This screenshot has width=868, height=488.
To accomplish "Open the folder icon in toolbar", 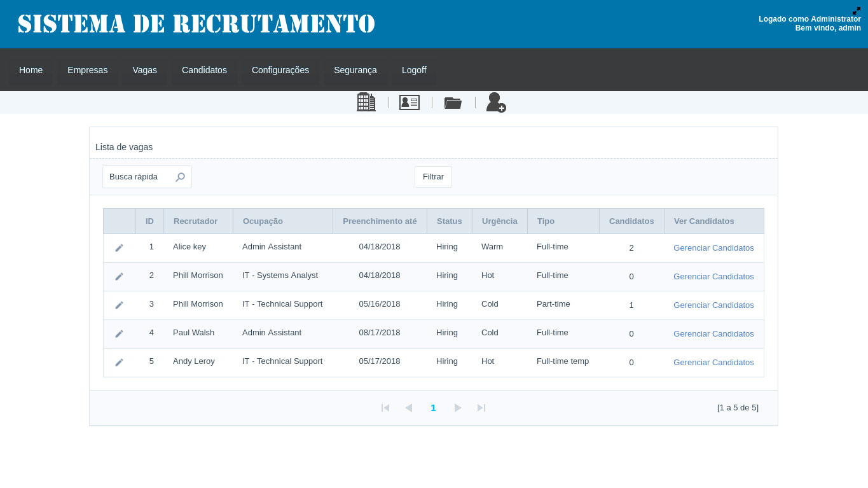I will [x=453, y=103].
